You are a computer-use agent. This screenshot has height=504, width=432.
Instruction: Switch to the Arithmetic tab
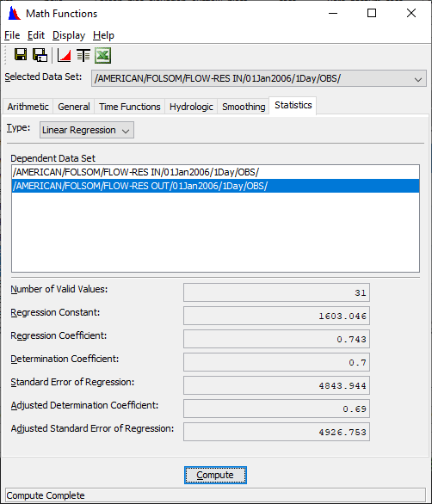pyautogui.click(x=28, y=107)
